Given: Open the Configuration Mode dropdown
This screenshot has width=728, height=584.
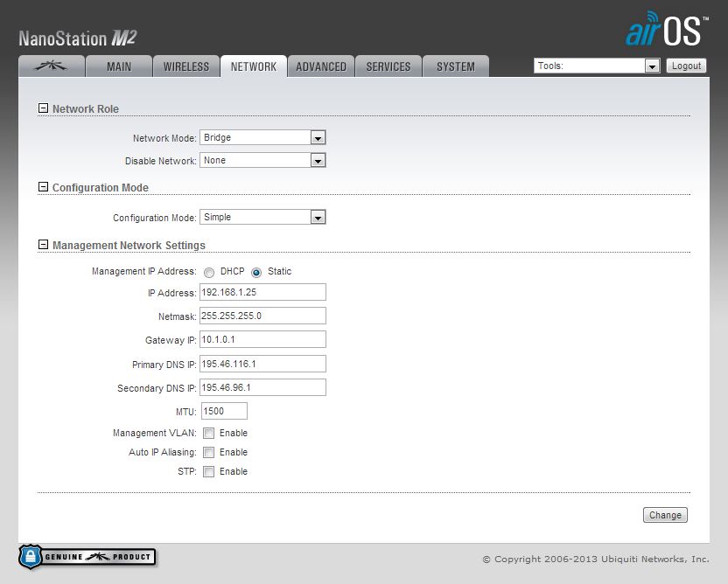Looking at the screenshot, I should click(x=262, y=217).
